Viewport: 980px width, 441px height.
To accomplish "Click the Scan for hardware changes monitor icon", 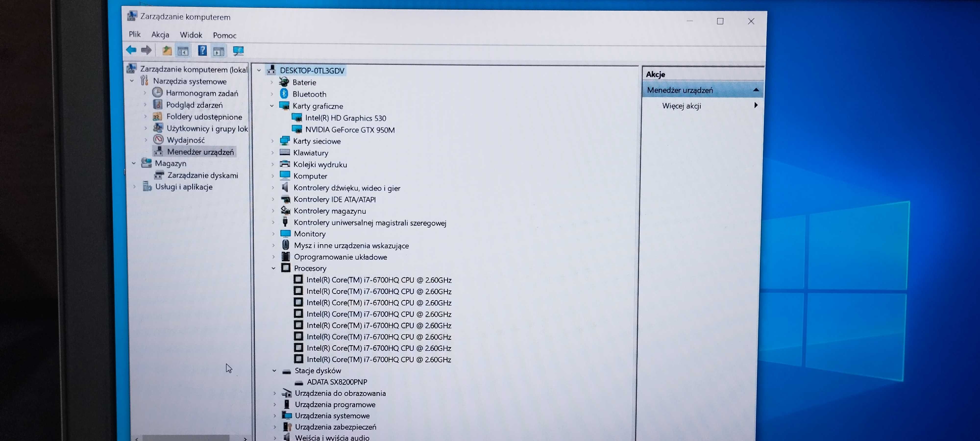I will pyautogui.click(x=239, y=51).
